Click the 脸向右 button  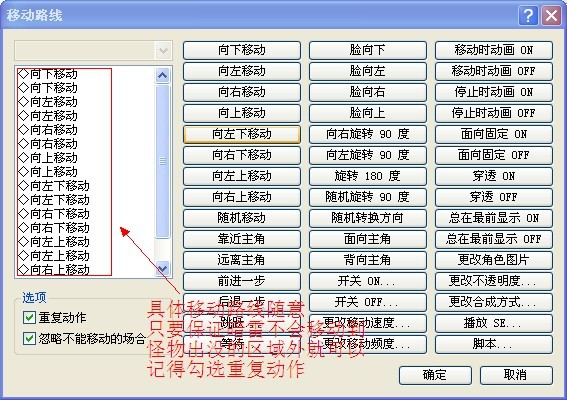click(368, 92)
